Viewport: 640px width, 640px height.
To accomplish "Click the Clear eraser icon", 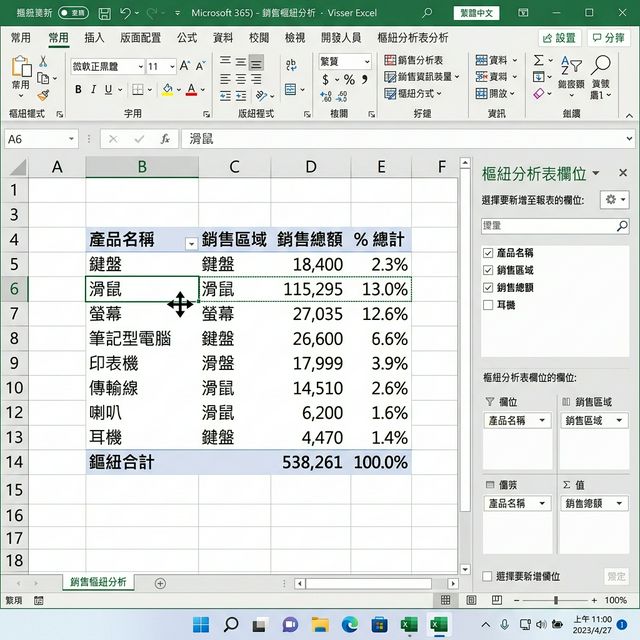I will [x=538, y=94].
